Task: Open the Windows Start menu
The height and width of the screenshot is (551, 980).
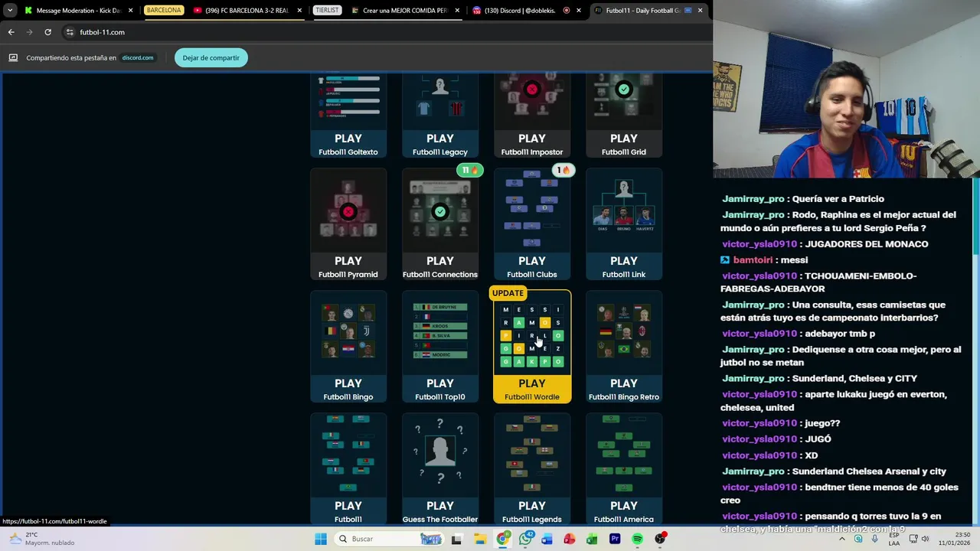Action: 321,539
